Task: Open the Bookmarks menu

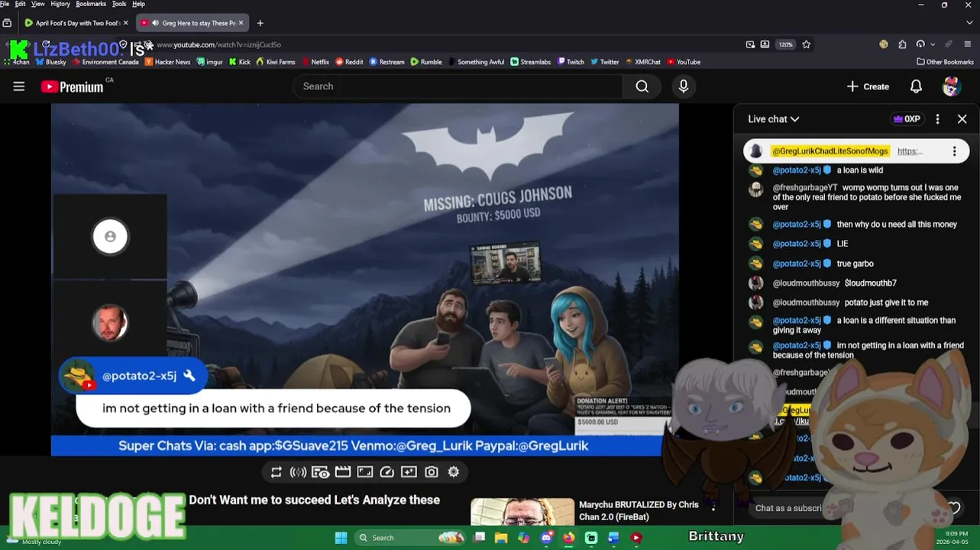Action: pos(91,4)
